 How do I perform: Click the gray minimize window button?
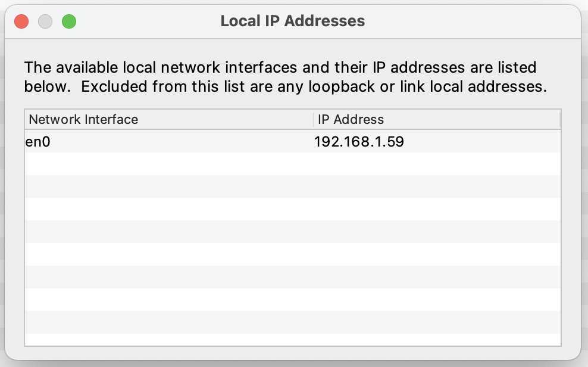[x=45, y=22]
